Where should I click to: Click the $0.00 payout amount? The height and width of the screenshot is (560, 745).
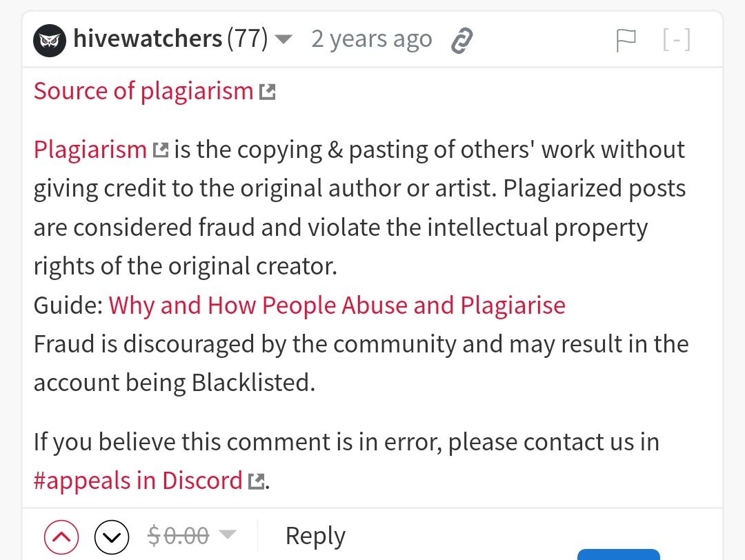click(178, 536)
